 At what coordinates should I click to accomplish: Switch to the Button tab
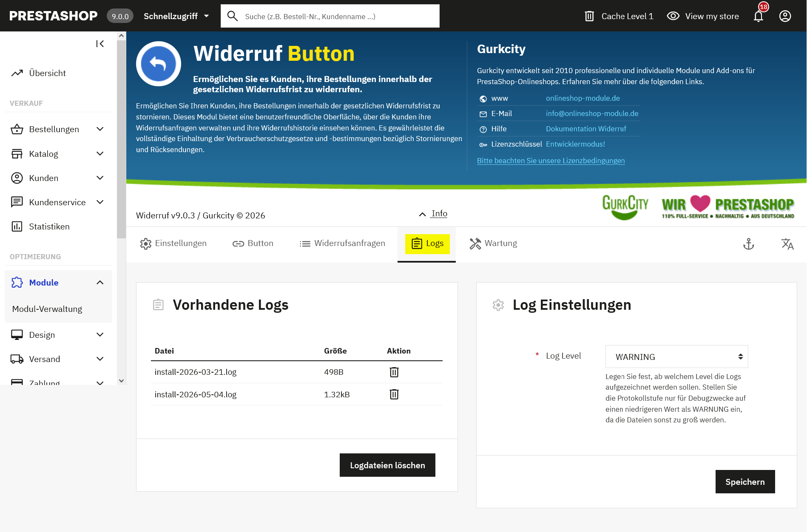coord(253,243)
